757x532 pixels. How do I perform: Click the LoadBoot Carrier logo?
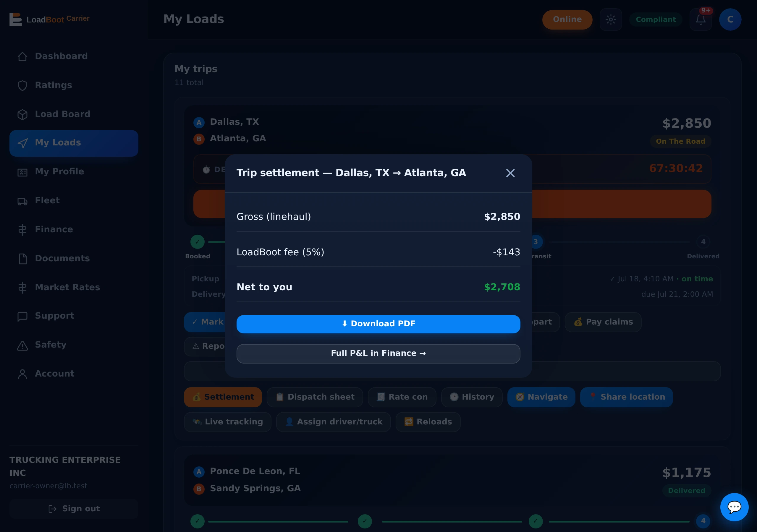click(x=49, y=20)
